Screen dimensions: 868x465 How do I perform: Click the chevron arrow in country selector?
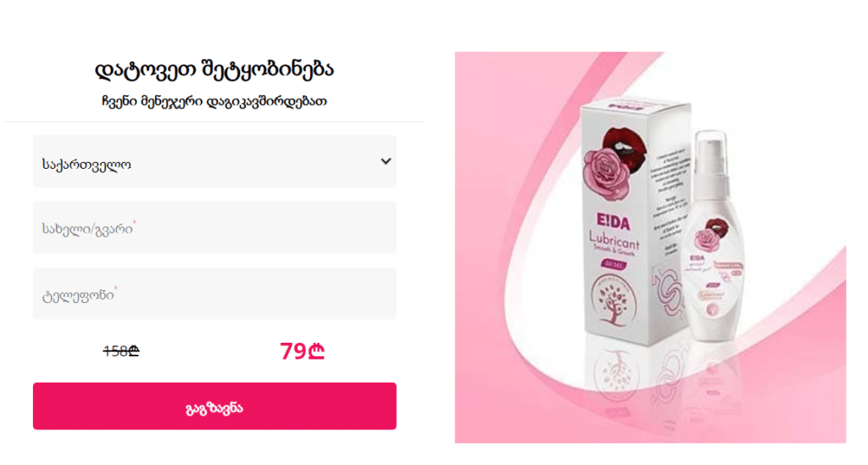(386, 161)
